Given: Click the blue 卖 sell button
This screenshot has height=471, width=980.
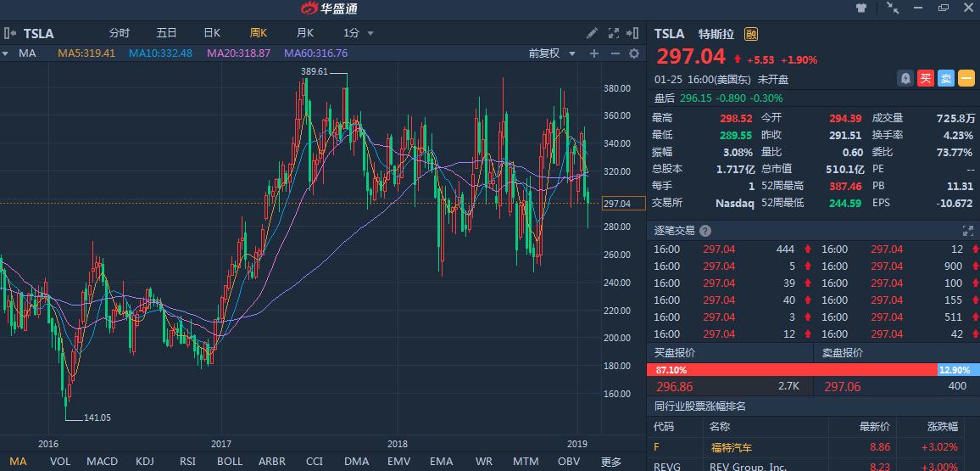Looking at the screenshot, I should [945, 78].
